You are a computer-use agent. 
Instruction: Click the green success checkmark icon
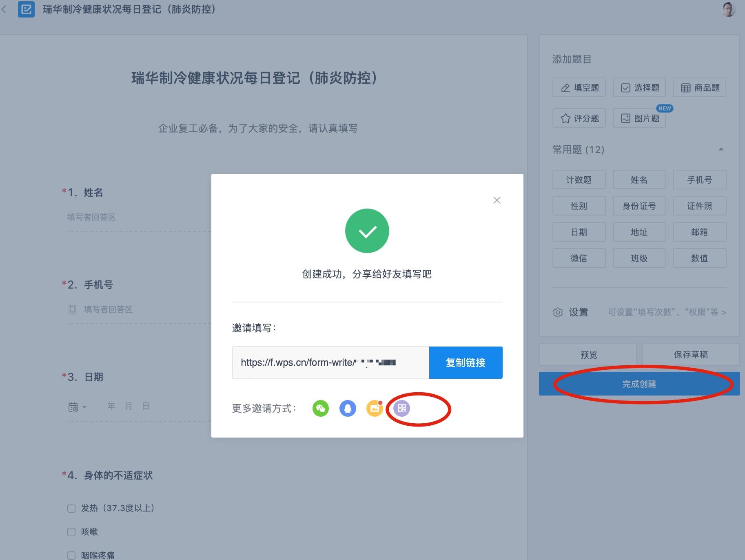(367, 231)
